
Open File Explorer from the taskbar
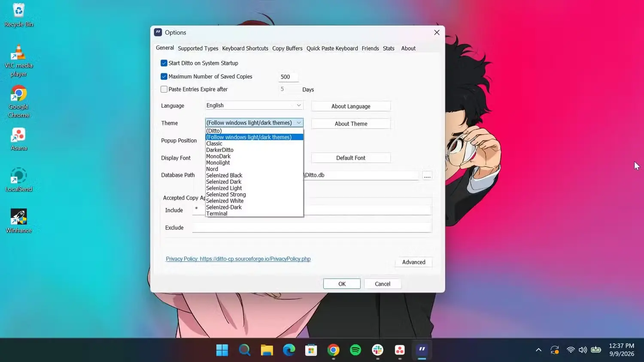[x=267, y=350]
